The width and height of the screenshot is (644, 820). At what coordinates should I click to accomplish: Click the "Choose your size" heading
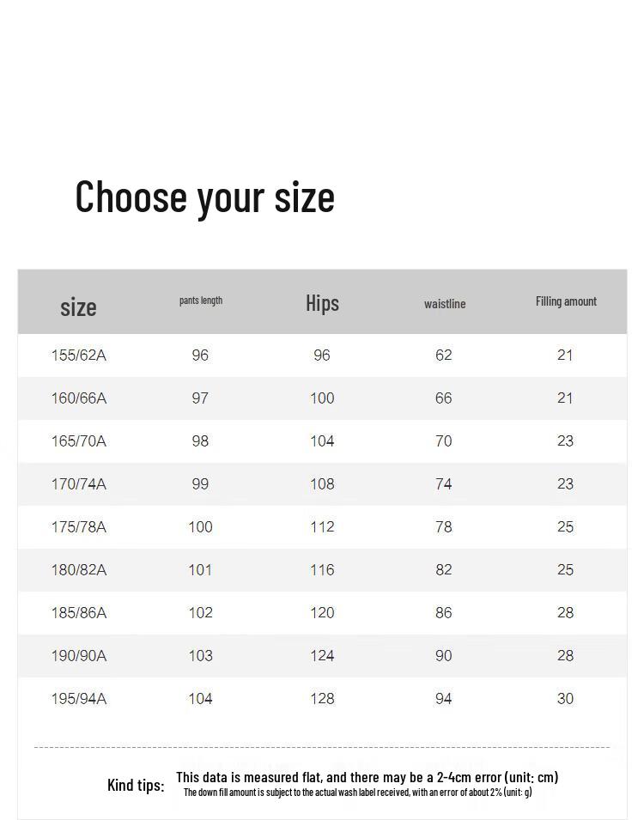pos(204,197)
